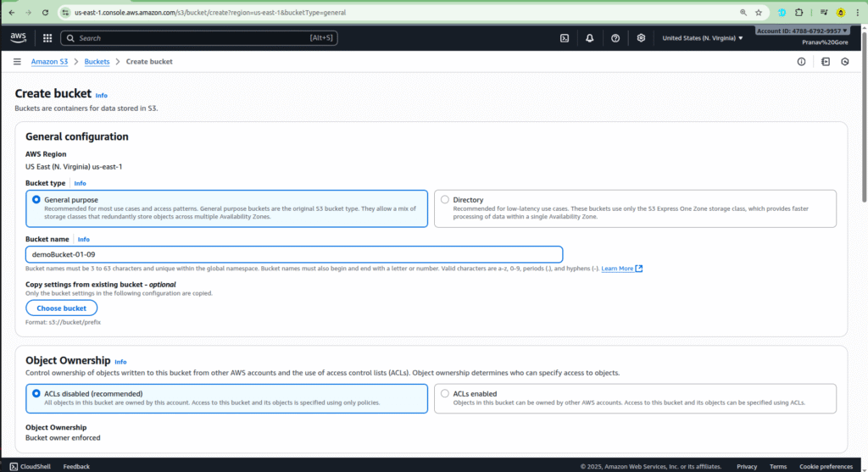View site information icon in the address bar
Image resolution: width=868 pixels, height=472 pixels.
[66, 12]
